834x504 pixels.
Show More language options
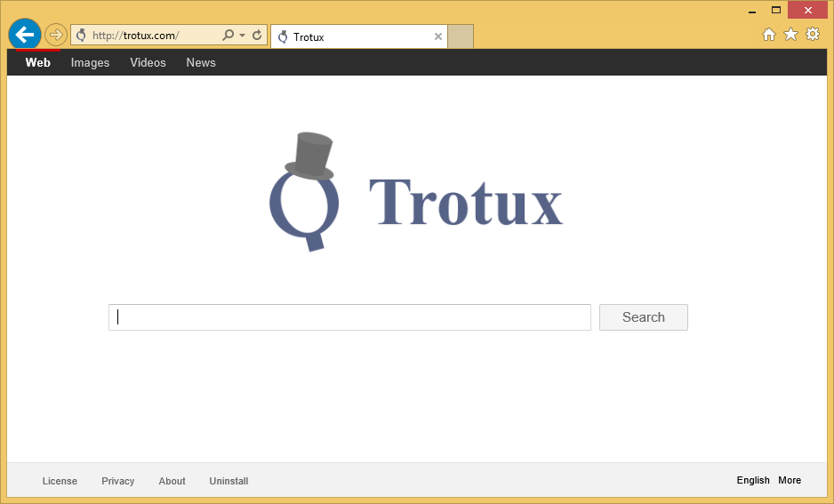coord(790,480)
